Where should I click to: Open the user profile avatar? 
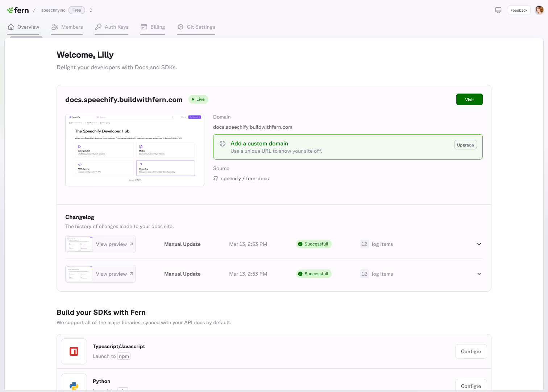(539, 10)
